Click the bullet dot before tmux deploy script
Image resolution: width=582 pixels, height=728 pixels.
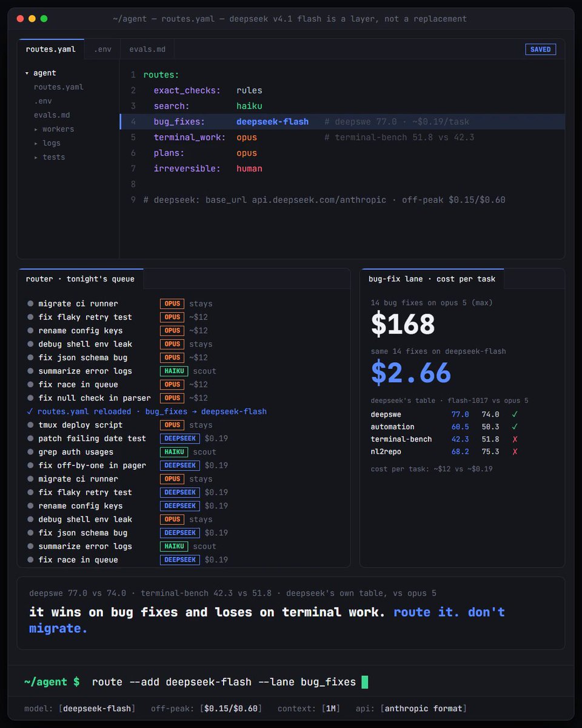[30, 425]
